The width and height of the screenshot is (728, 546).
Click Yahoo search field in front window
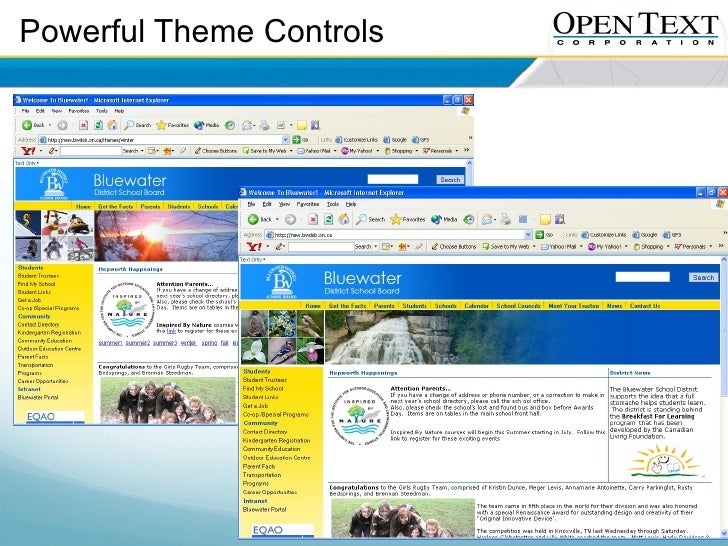pos(321,247)
